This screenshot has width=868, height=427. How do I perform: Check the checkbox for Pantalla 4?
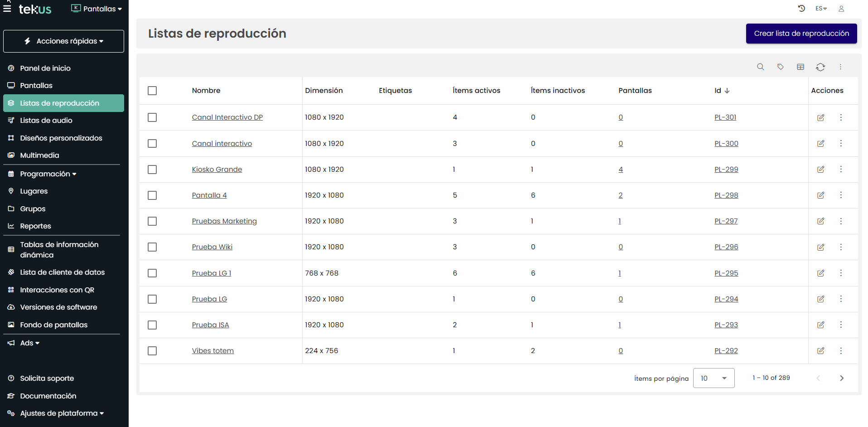[152, 195]
